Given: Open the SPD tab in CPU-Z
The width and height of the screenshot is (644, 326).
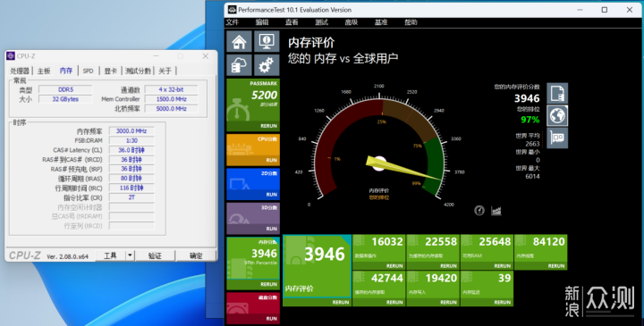Looking at the screenshot, I should click(88, 71).
